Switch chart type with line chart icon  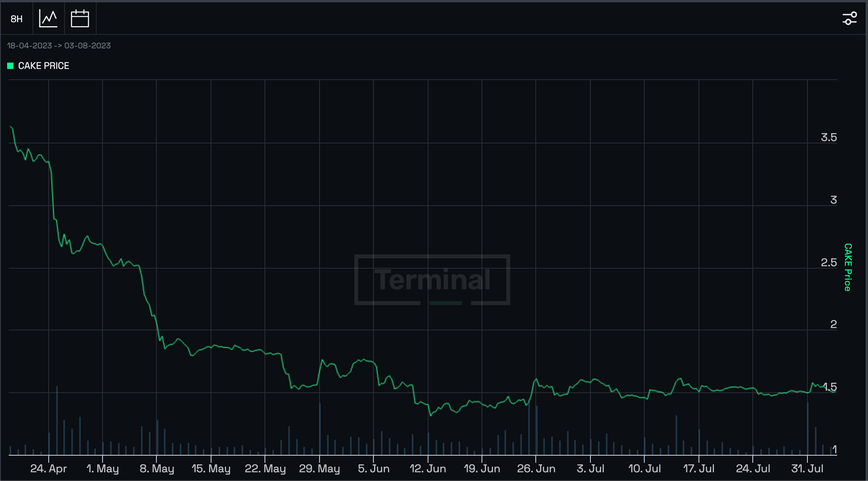point(48,19)
